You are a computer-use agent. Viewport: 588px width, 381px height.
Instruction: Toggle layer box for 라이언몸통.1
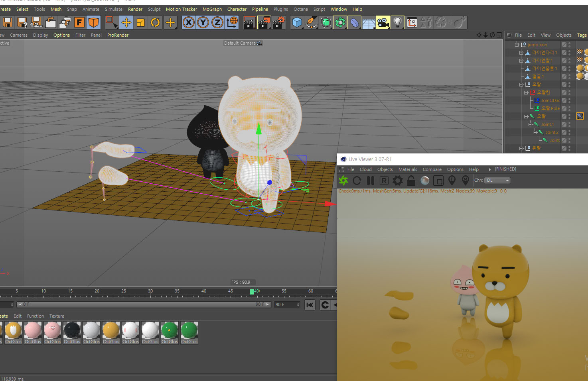tap(564, 69)
